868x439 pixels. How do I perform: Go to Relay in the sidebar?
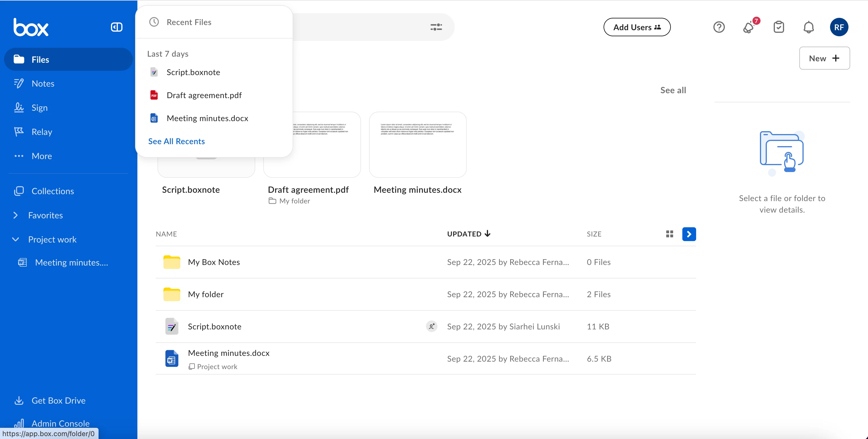click(42, 132)
